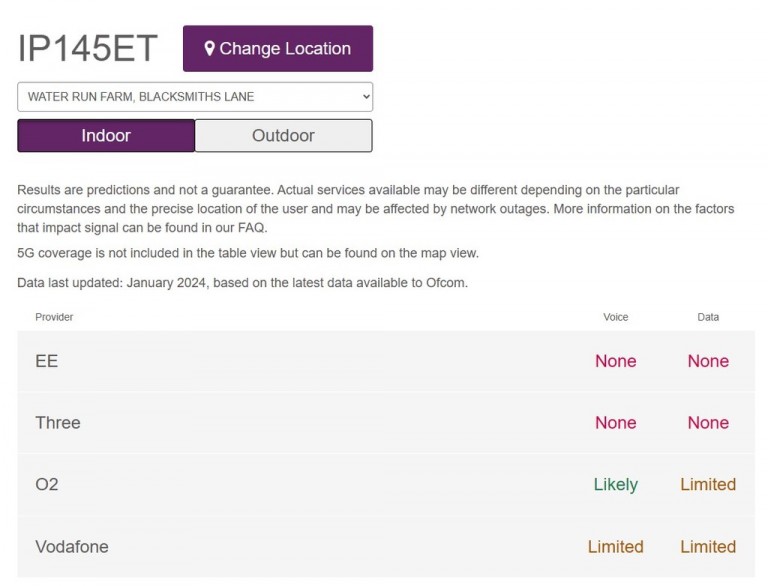Click the Change Location button
Screen dimensions: 768x586
coord(278,49)
